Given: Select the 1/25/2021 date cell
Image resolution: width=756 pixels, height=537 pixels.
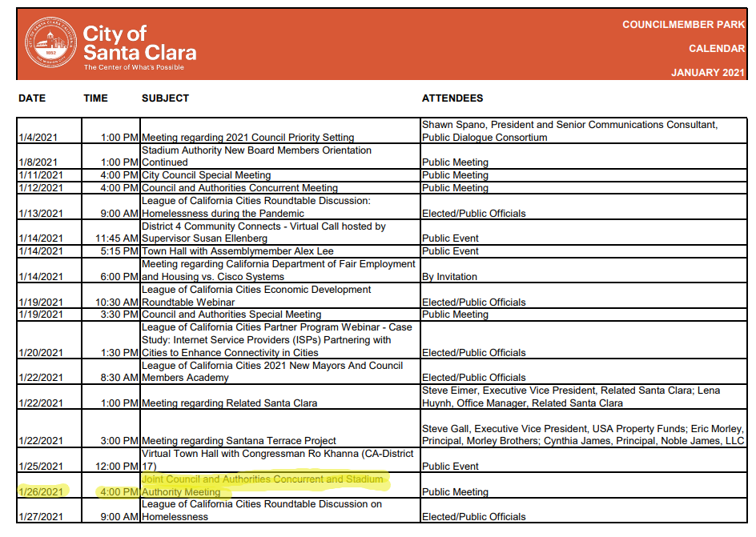Looking at the screenshot, I should pyautogui.click(x=49, y=460).
